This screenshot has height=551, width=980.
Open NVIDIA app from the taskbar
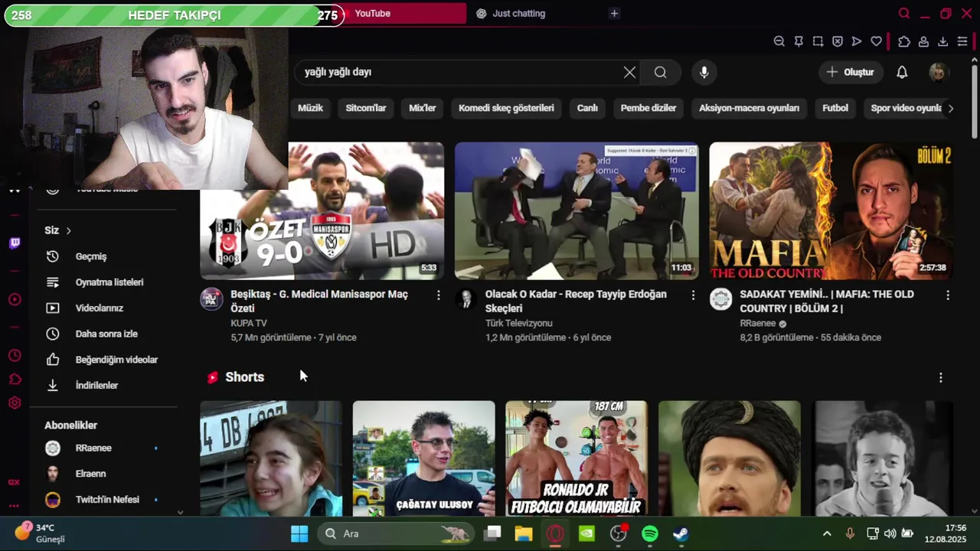(586, 533)
